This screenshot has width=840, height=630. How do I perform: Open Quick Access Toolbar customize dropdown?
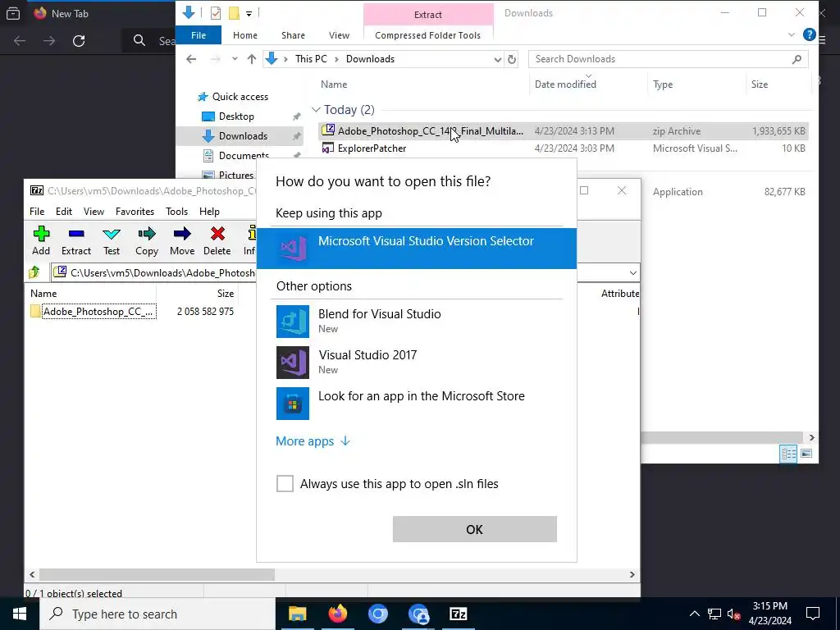coord(249,13)
